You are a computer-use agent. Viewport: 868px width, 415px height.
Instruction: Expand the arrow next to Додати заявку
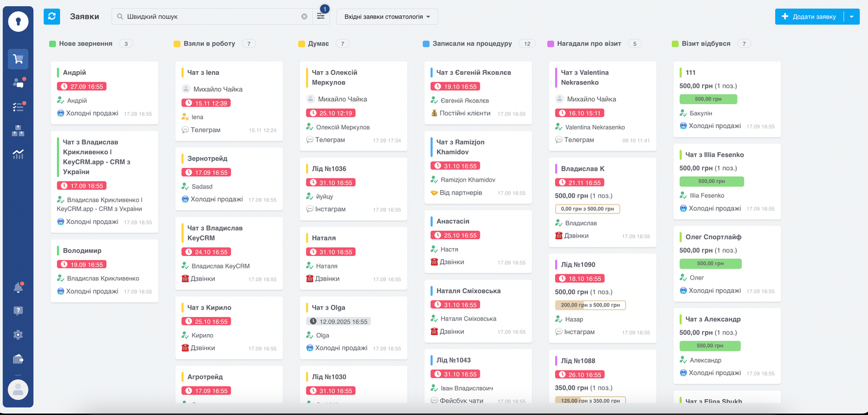click(852, 16)
